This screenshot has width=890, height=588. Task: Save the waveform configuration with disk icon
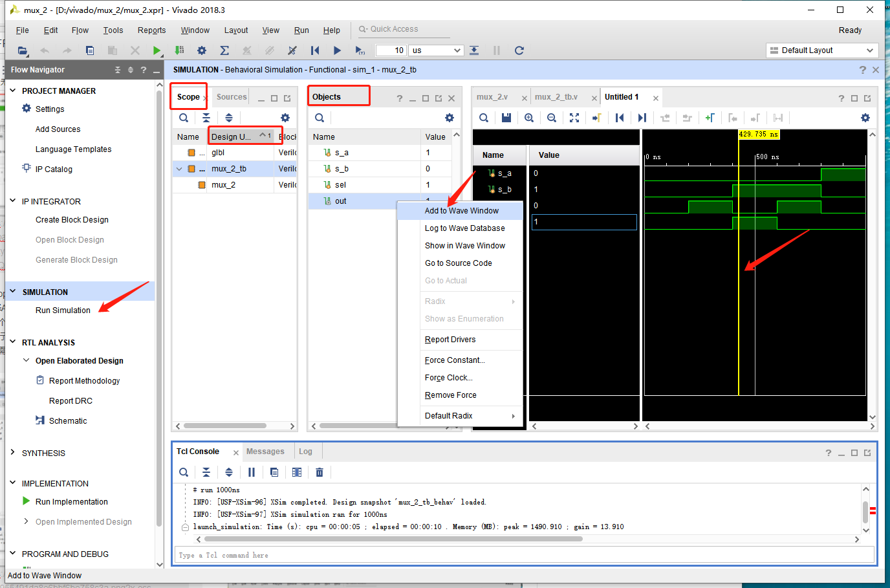coord(506,118)
